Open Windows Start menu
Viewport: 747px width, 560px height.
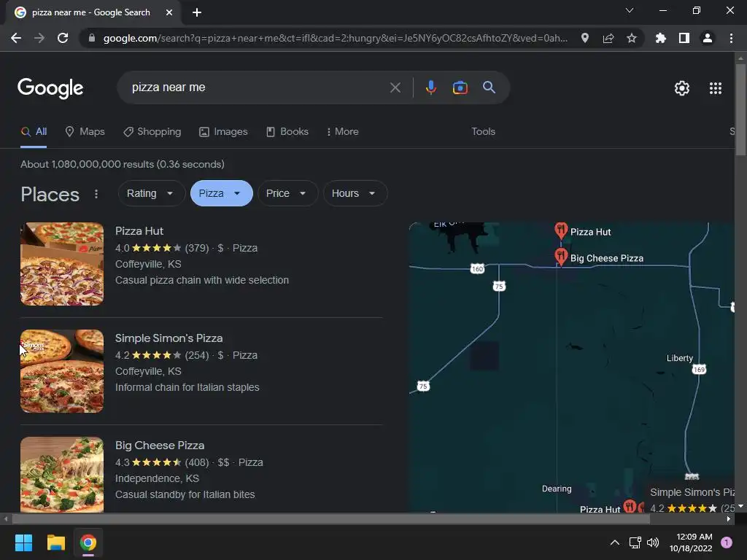[x=23, y=542]
